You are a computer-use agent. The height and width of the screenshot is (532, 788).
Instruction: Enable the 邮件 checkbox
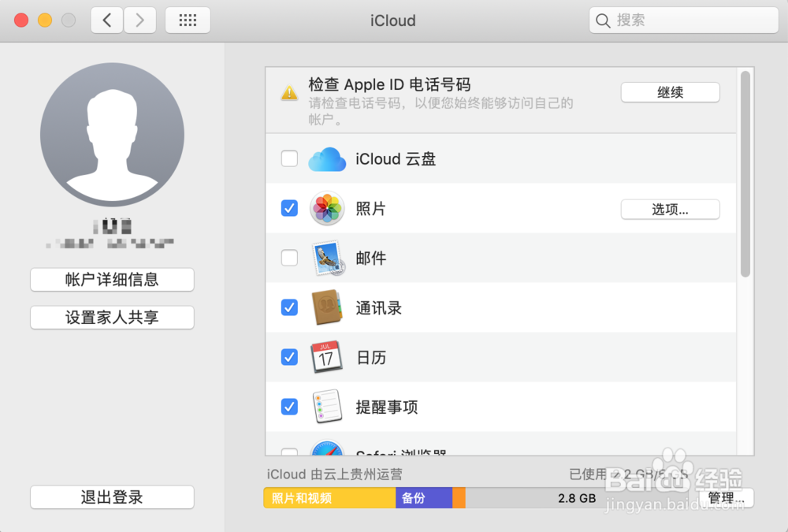coord(289,258)
